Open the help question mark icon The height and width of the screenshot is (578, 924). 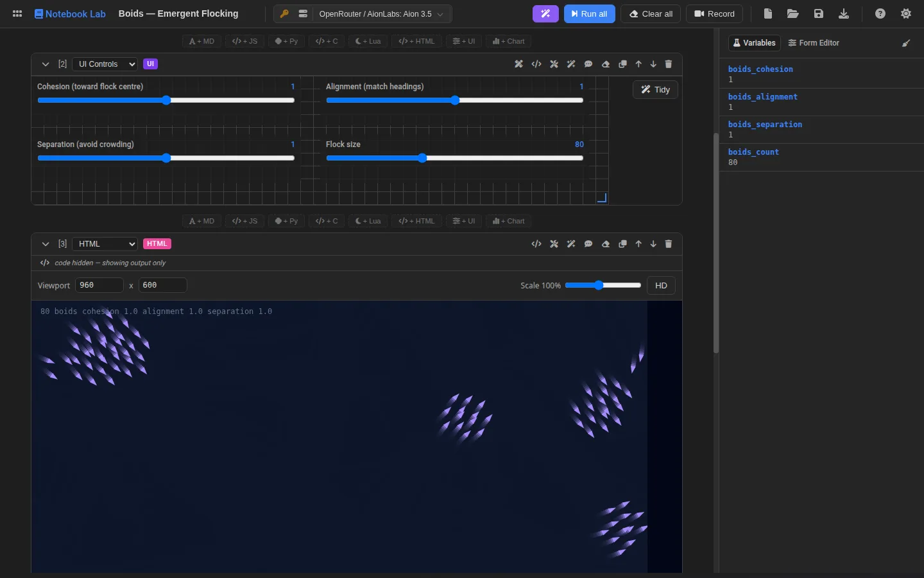(880, 13)
